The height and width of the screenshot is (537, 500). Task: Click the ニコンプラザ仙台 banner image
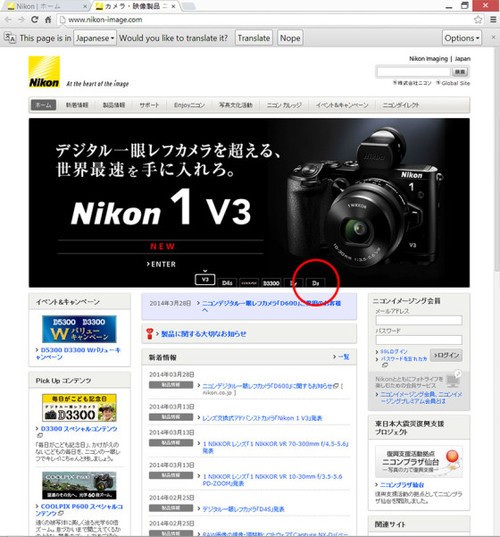[419, 461]
